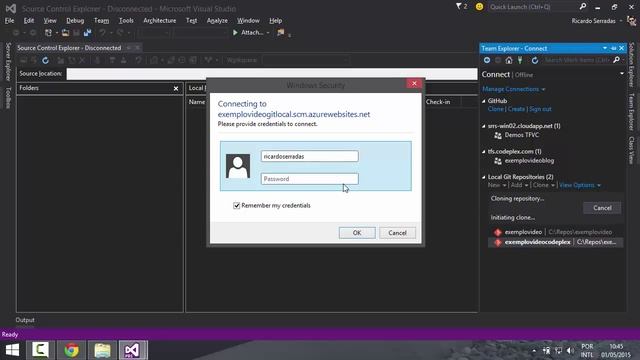Collapse the GitHub section
640x360 pixels.
pyautogui.click(x=484, y=101)
